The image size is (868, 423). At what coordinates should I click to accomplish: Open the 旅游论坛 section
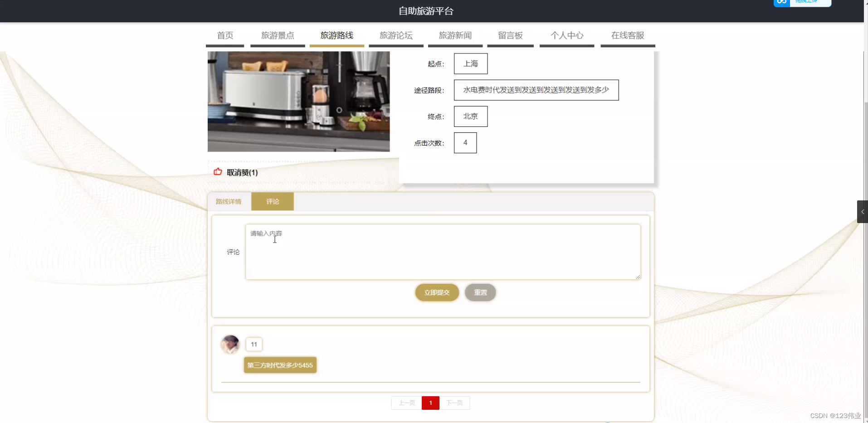[396, 35]
